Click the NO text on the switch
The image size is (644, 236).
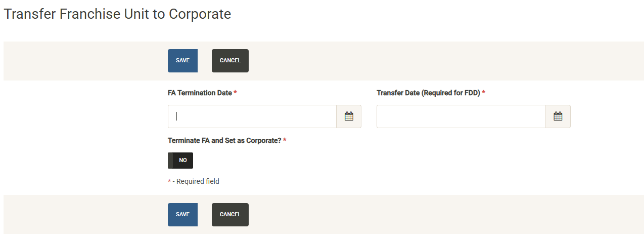pos(183,161)
